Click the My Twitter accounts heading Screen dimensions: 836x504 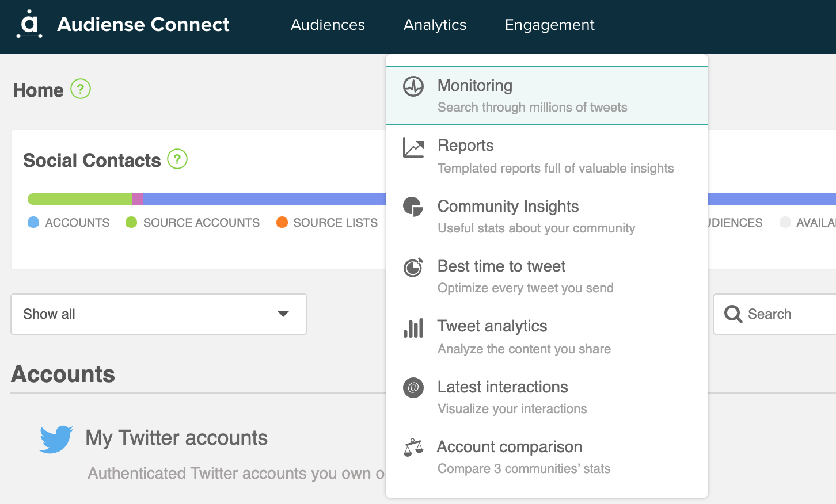176,438
